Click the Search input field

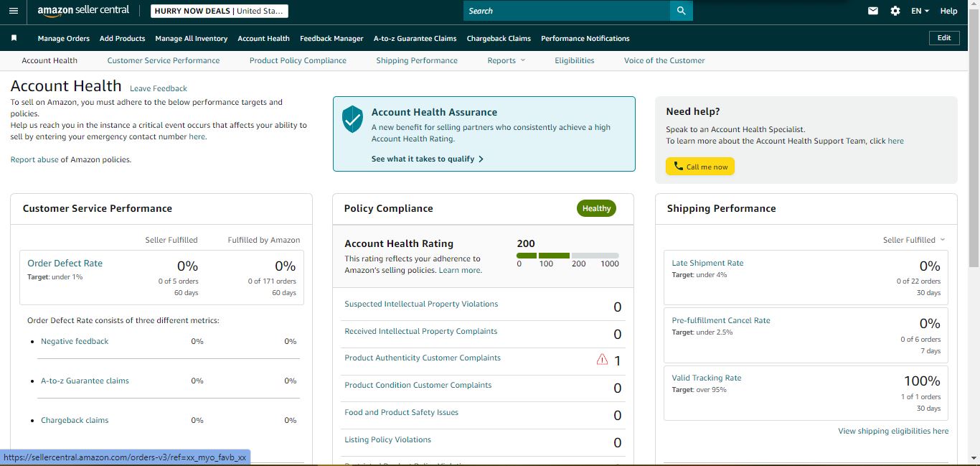point(567,11)
